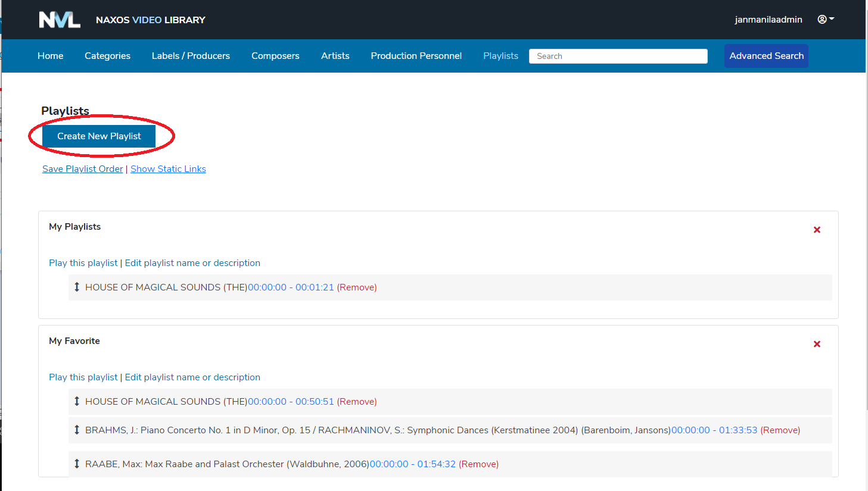Click time range 00:00:00 - 01:54:32

click(413, 464)
